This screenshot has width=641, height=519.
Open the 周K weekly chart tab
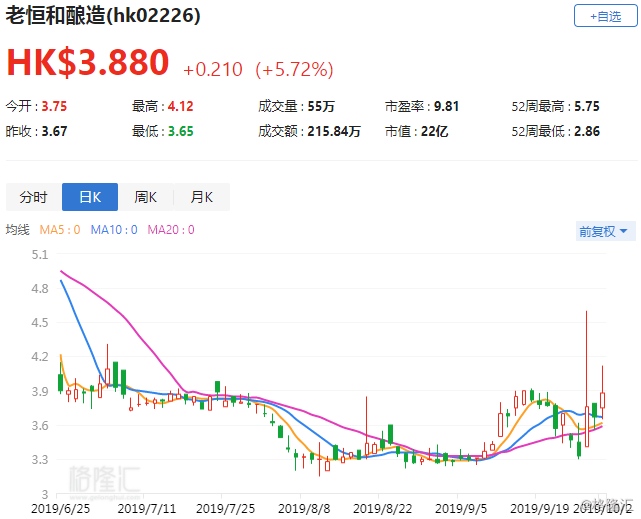click(146, 197)
